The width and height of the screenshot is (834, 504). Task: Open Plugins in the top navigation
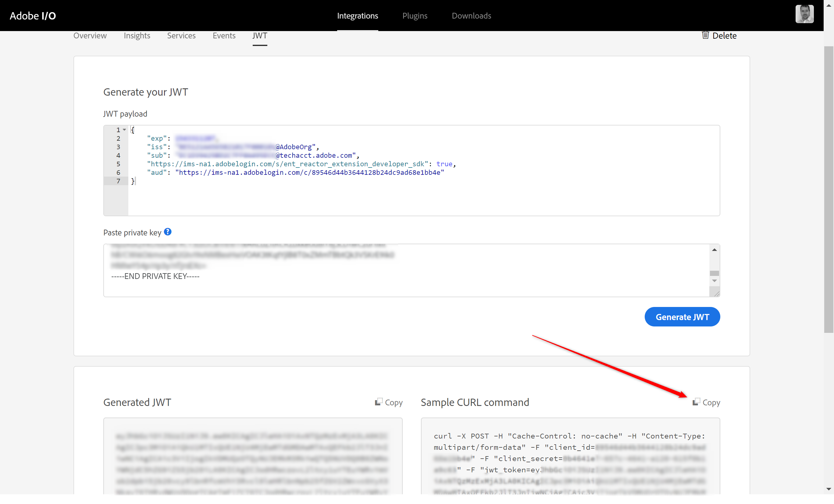[x=415, y=16]
